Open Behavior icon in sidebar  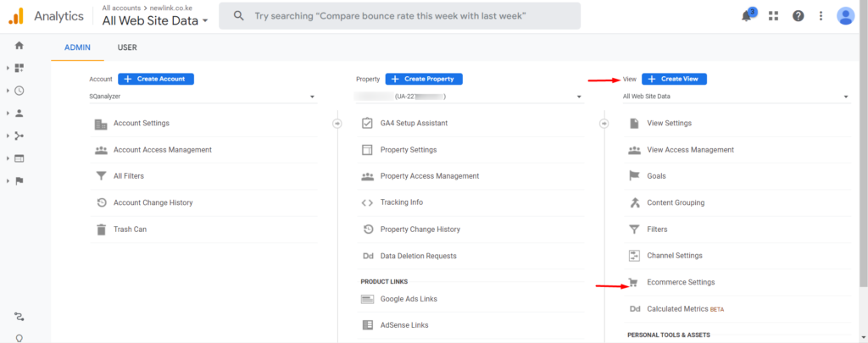pos(19,158)
